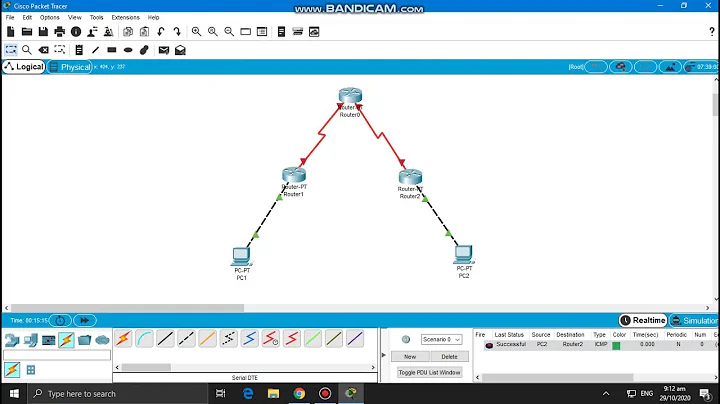The height and width of the screenshot is (404, 720).
Task: Choose Network Devices category
Action: click(12, 340)
